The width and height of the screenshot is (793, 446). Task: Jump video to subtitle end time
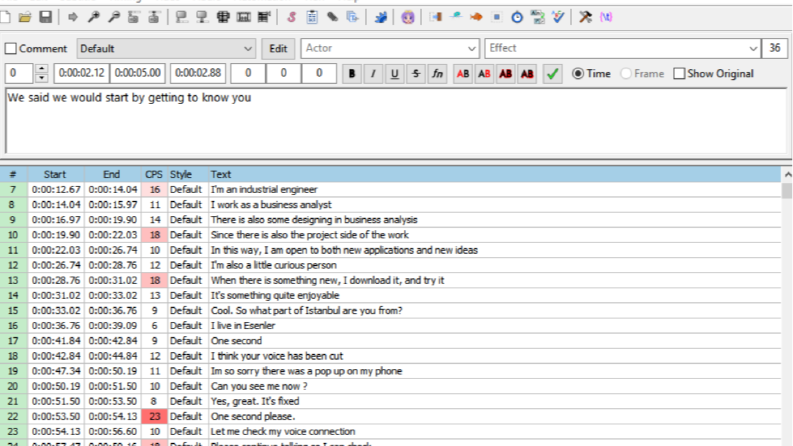154,17
